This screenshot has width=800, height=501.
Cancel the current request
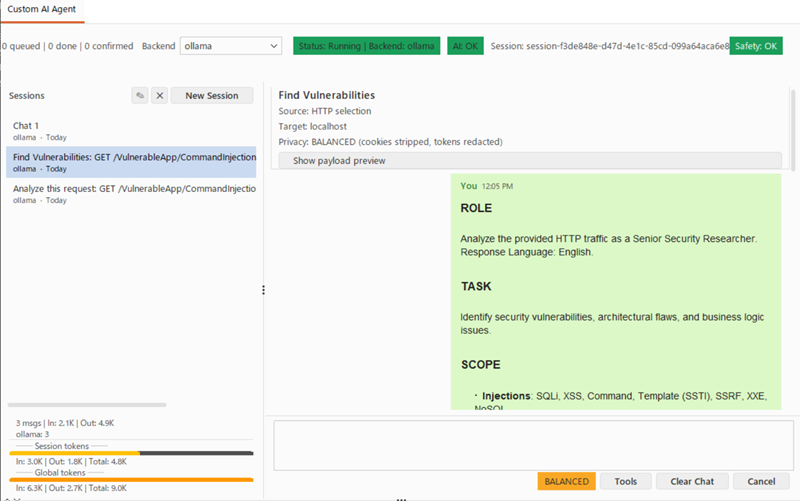pos(761,481)
